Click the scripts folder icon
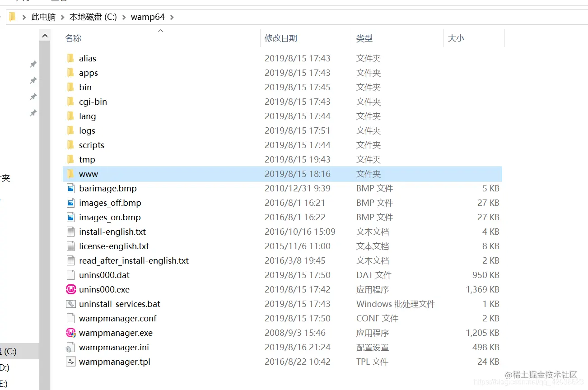588x390 pixels. (70, 145)
